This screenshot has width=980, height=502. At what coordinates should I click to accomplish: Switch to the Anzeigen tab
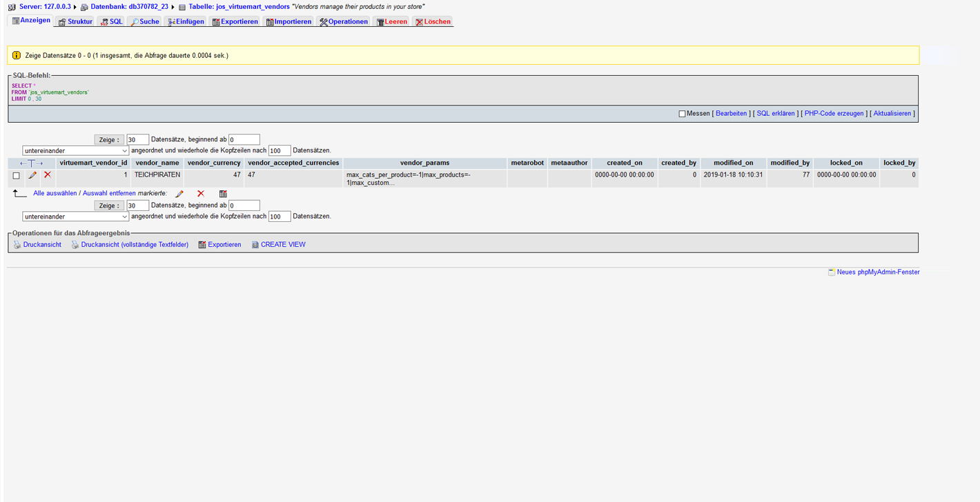pyautogui.click(x=31, y=21)
